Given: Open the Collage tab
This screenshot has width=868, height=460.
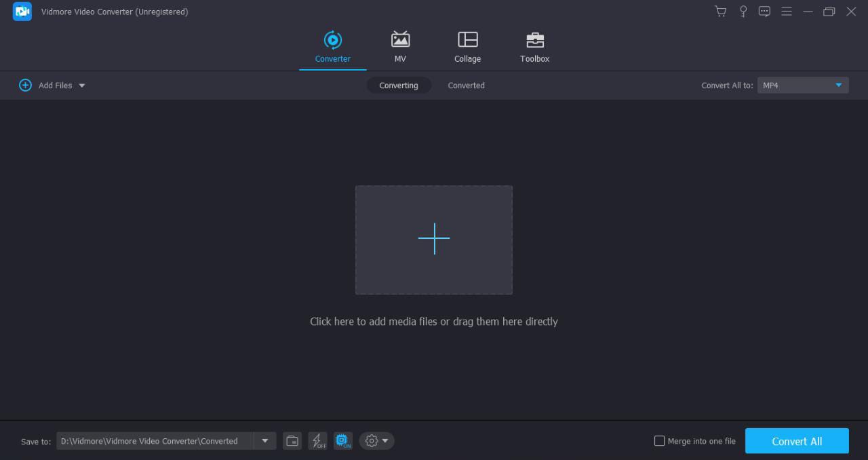Looking at the screenshot, I should 467,47.
